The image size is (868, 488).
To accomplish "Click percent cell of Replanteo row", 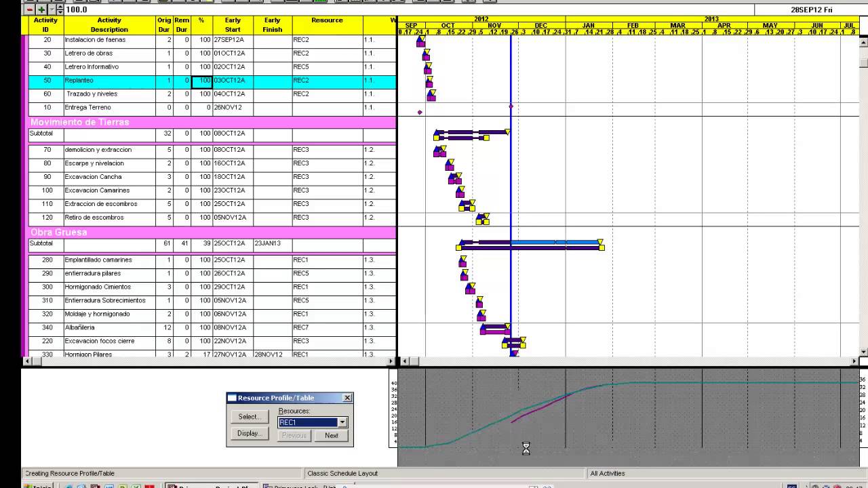I will 201,81.
